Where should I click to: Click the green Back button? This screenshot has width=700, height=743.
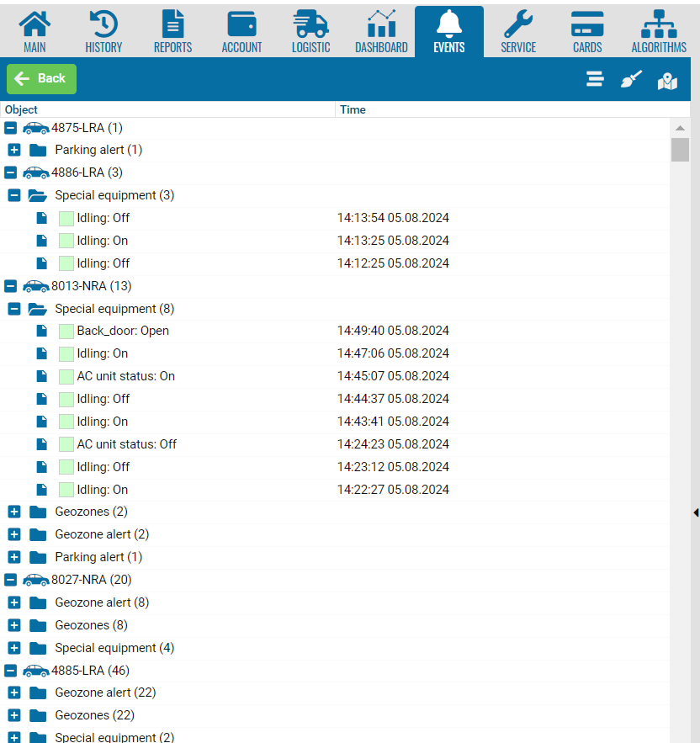[x=41, y=79]
